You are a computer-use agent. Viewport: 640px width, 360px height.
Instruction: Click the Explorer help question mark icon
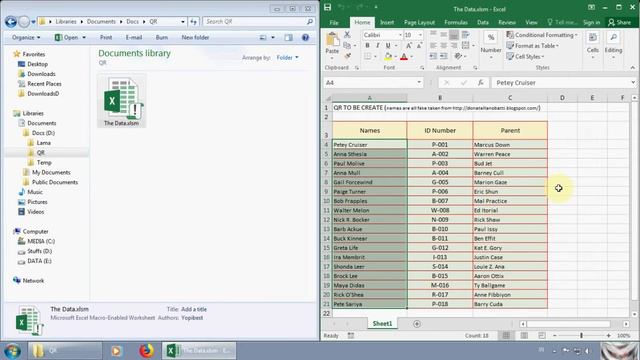(305, 38)
